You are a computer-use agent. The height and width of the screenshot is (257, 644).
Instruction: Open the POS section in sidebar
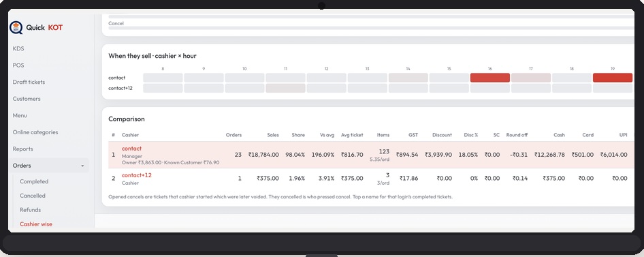pyautogui.click(x=18, y=65)
